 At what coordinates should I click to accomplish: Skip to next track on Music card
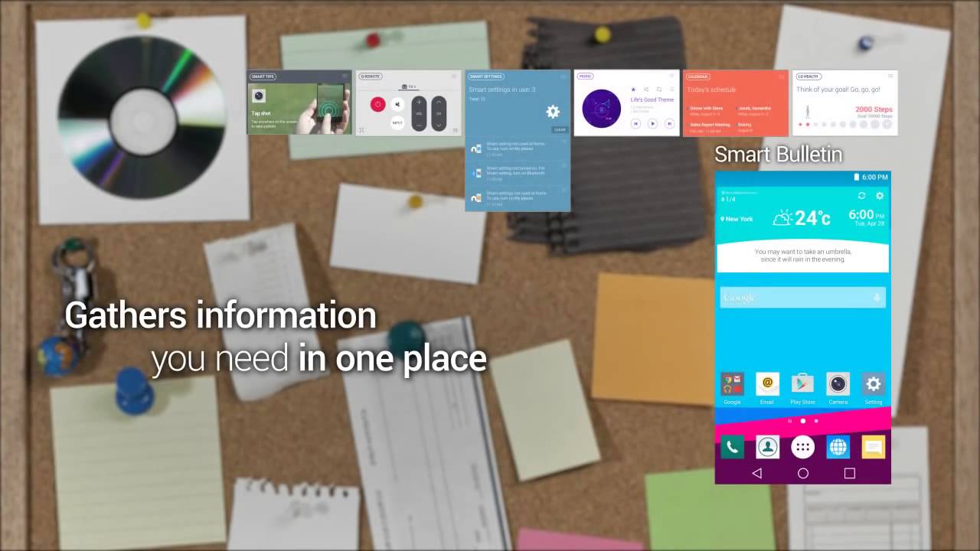point(669,123)
